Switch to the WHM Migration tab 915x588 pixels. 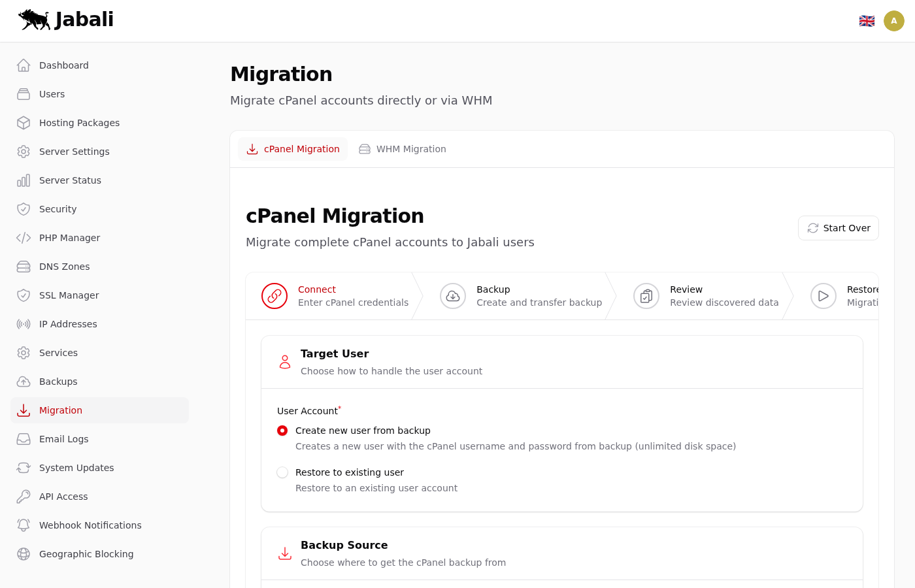click(x=403, y=149)
